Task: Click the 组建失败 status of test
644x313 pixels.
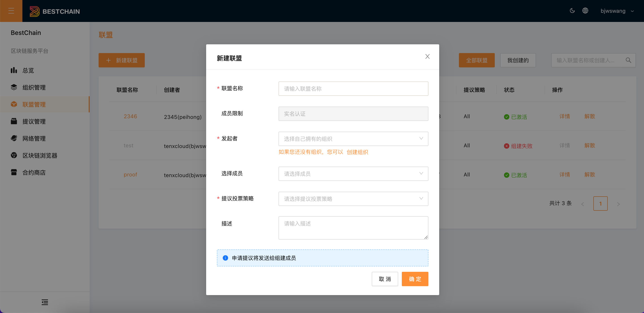Action: pyautogui.click(x=518, y=146)
